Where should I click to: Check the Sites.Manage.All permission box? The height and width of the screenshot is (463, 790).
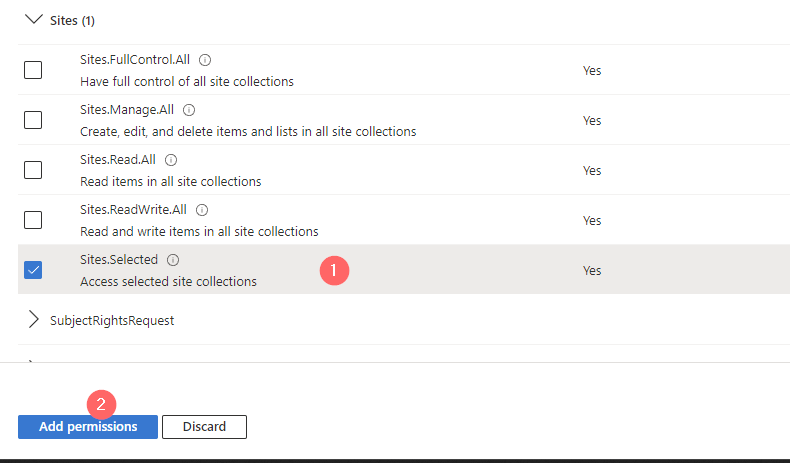(33, 120)
